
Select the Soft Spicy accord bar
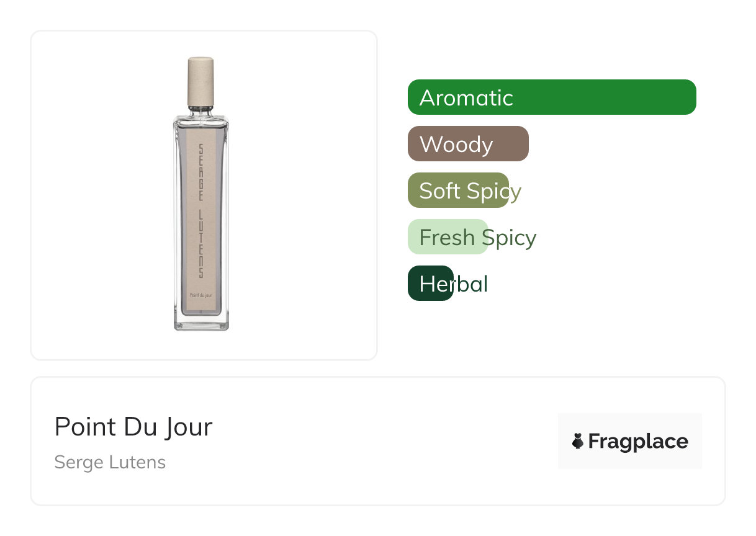pos(457,190)
